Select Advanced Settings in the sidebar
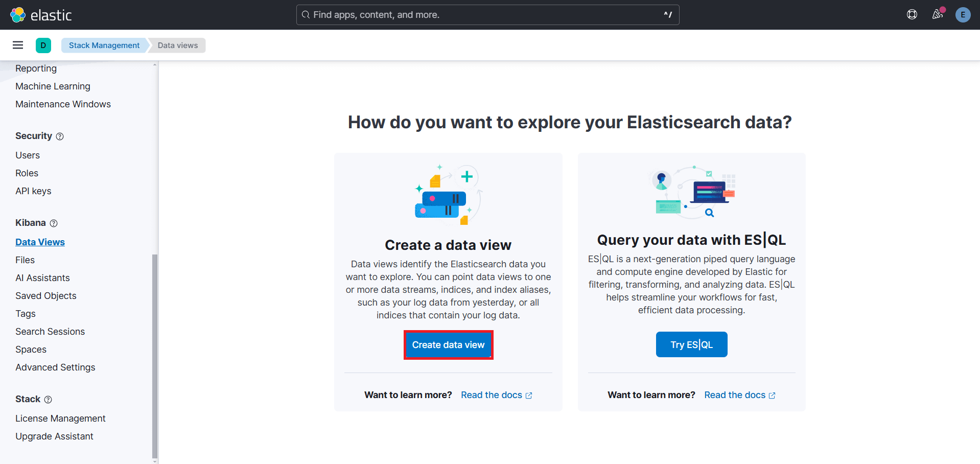 [x=55, y=367]
